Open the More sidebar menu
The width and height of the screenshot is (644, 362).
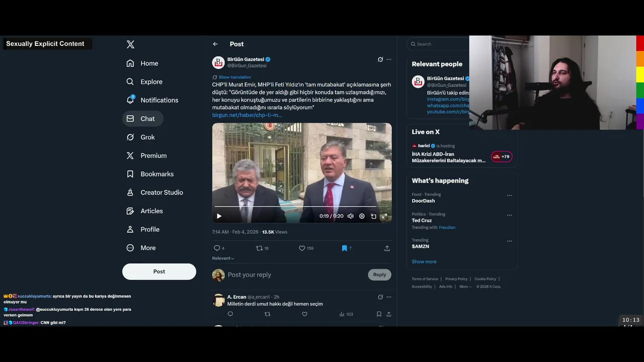click(141, 248)
